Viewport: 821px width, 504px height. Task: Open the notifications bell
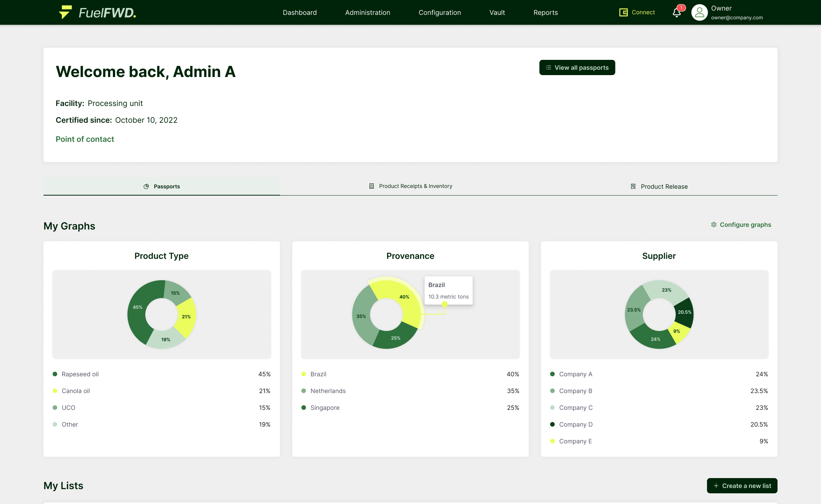[x=676, y=13]
